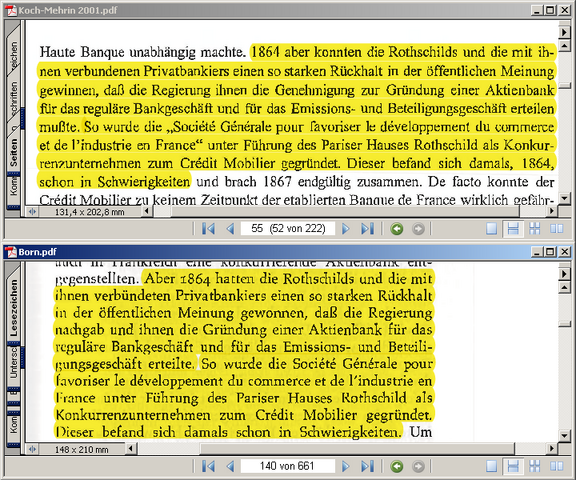Click scroll right arrow in Born.pdf window
The image size is (576, 480).
pyautogui.click(x=552, y=449)
